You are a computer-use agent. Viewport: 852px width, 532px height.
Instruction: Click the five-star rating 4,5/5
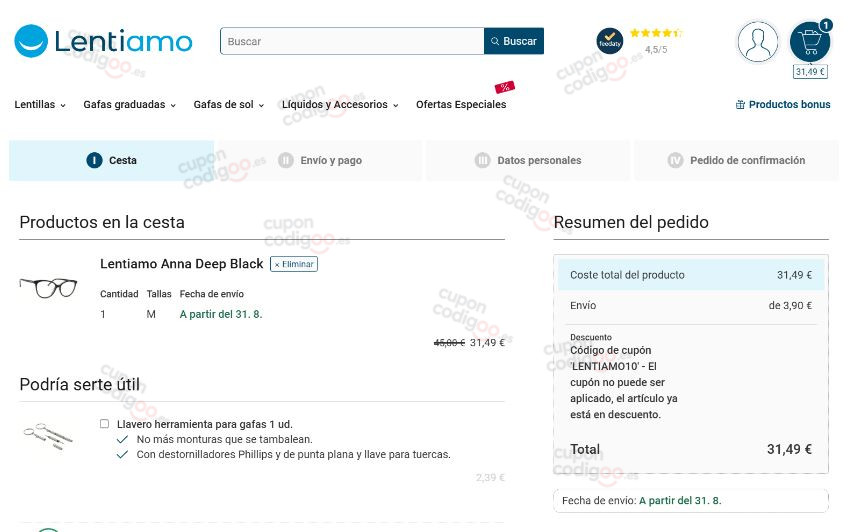click(656, 41)
